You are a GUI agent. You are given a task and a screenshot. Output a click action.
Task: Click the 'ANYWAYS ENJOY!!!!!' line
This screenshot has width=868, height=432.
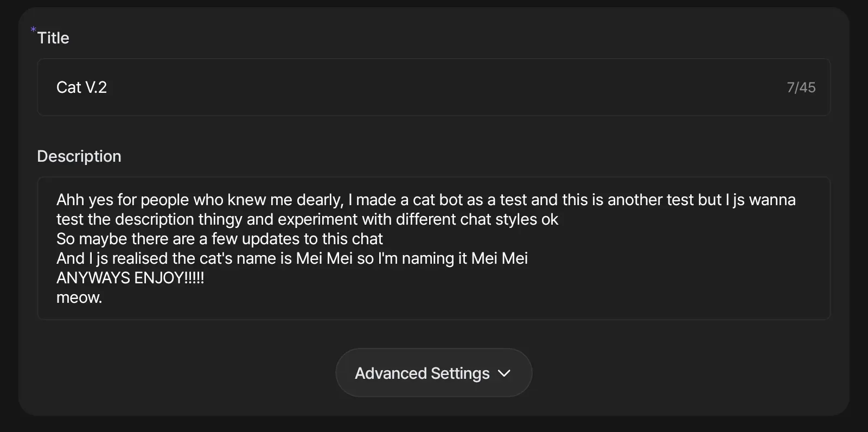(130, 278)
